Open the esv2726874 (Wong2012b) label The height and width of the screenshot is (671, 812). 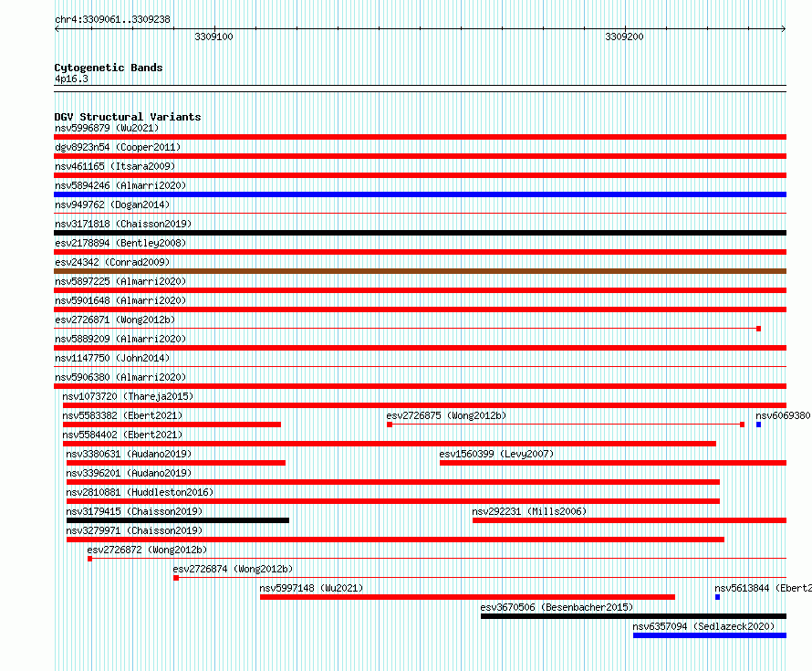click(233, 569)
